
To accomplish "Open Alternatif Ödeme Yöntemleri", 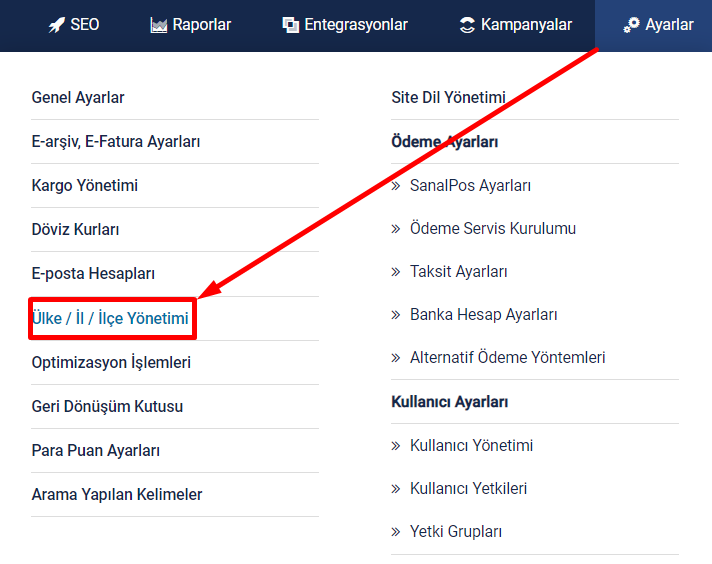I will [x=508, y=357].
